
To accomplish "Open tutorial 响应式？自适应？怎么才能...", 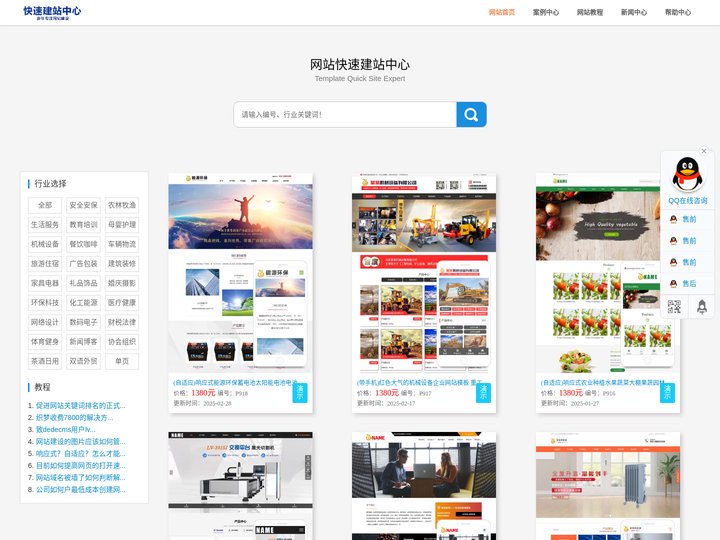I will click(80, 453).
